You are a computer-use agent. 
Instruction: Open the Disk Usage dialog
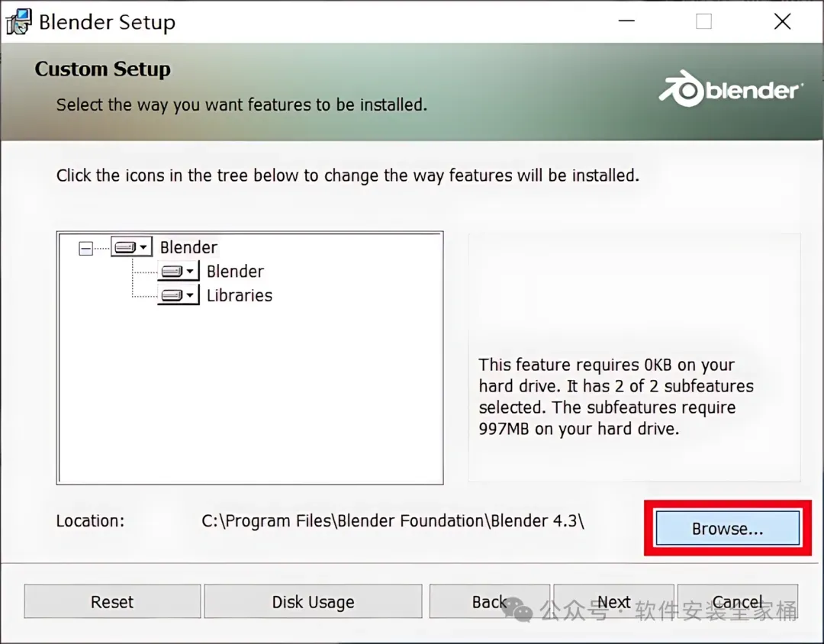click(313, 601)
